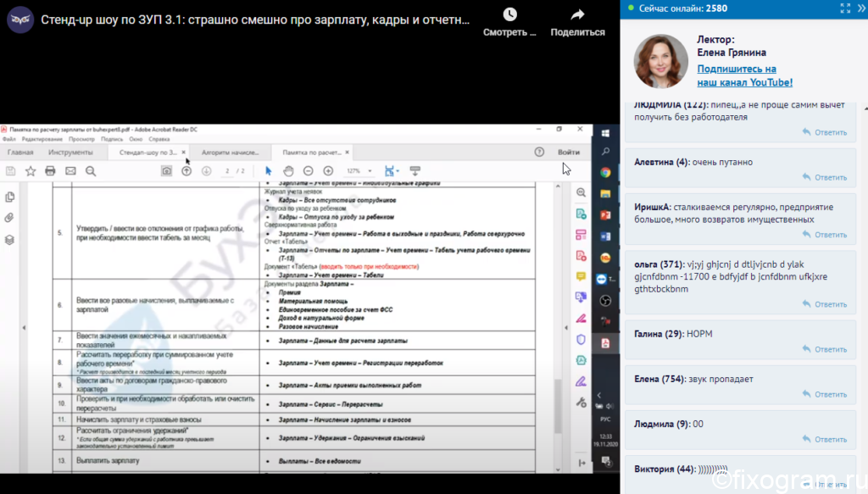
Task: Reply to Елена's звук пропадает message
Action: [x=825, y=394]
